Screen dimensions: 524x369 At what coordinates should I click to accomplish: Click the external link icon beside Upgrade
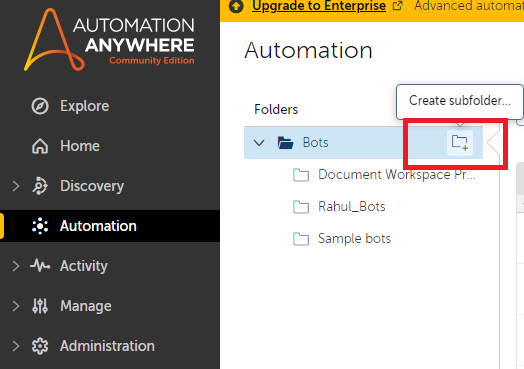point(397,6)
